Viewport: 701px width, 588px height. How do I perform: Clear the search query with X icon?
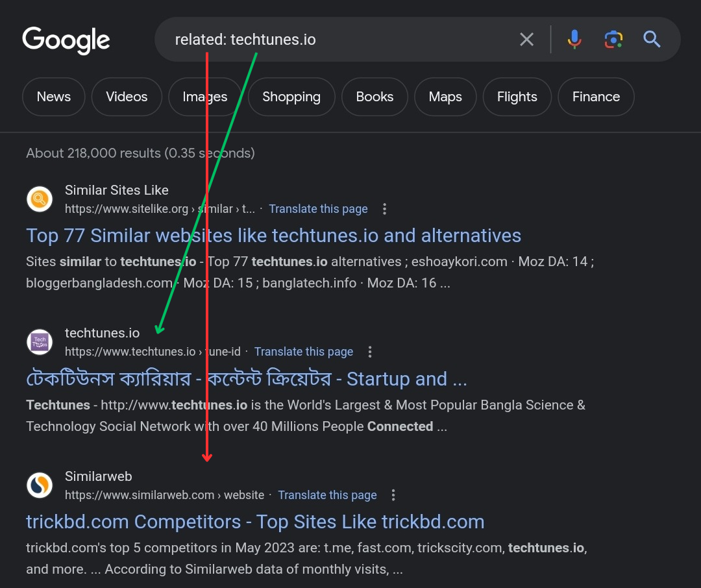(x=526, y=40)
